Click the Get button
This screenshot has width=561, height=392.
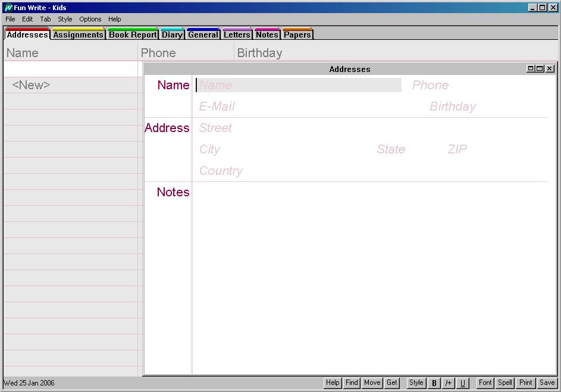point(392,382)
